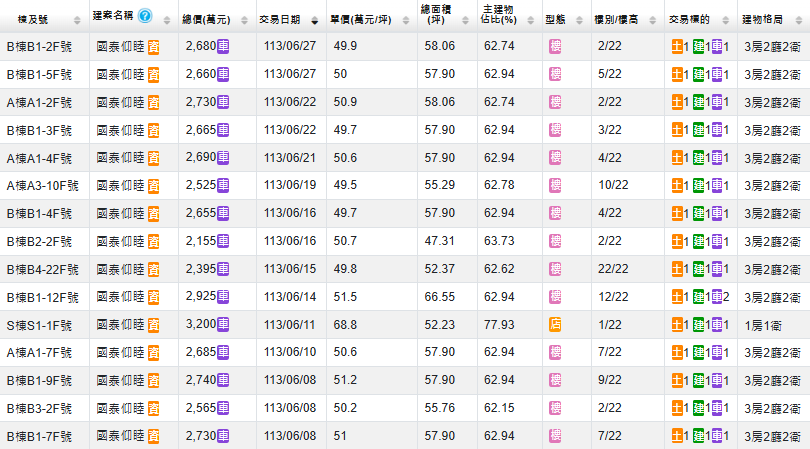Screen dimensions: 810x449
Task: Click the 113/06/14 date cell
Action: click(x=290, y=297)
